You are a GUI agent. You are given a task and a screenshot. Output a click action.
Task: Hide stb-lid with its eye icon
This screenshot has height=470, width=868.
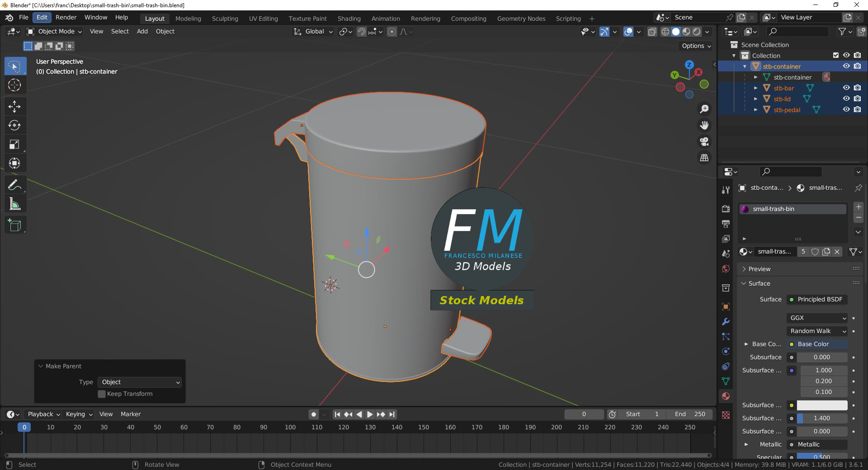(x=846, y=99)
